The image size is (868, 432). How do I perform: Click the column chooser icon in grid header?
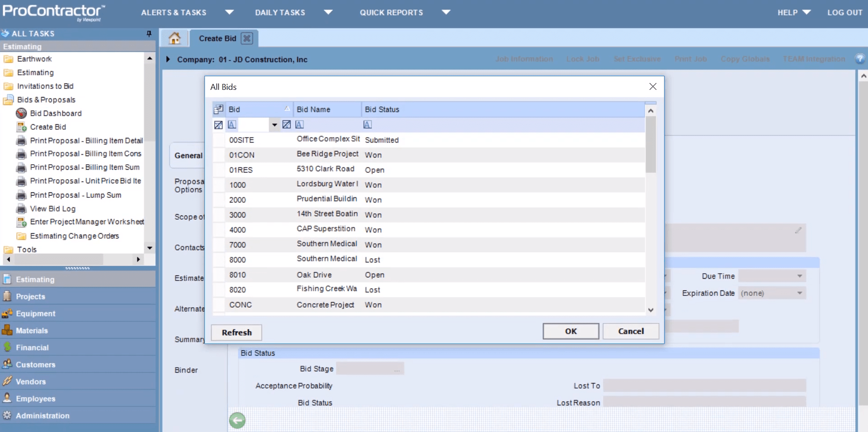[218, 109]
